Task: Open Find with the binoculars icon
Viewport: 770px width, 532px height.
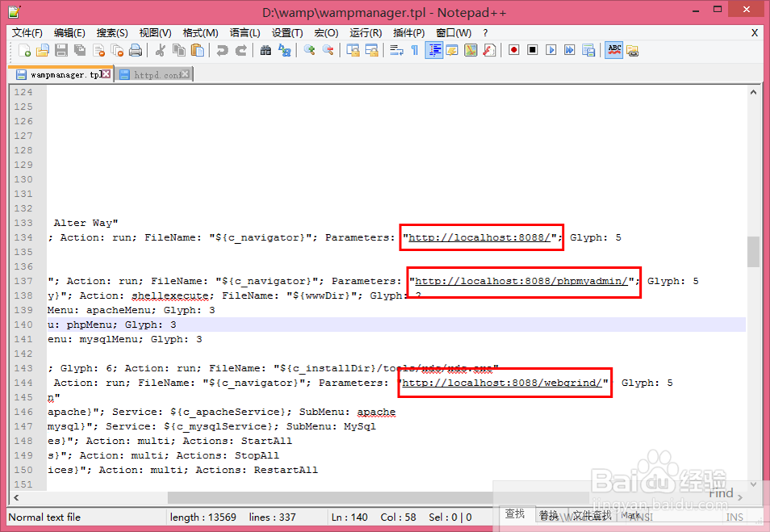Action: (266, 50)
